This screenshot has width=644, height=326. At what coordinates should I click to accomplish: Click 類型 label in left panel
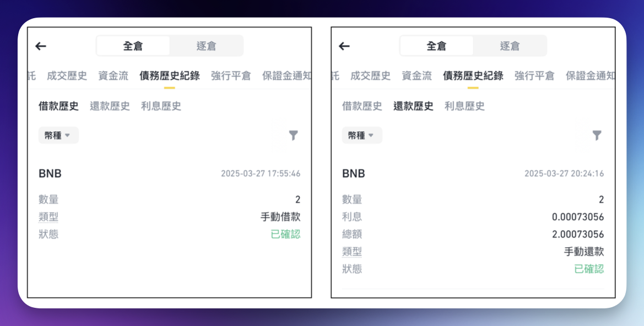click(x=48, y=217)
